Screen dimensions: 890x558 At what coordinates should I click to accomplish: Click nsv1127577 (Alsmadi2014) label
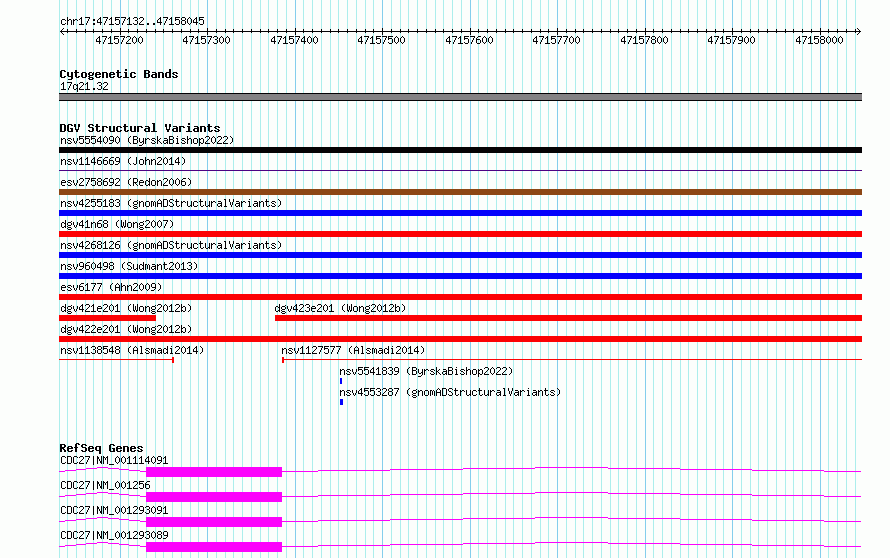pyautogui.click(x=353, y=350)
